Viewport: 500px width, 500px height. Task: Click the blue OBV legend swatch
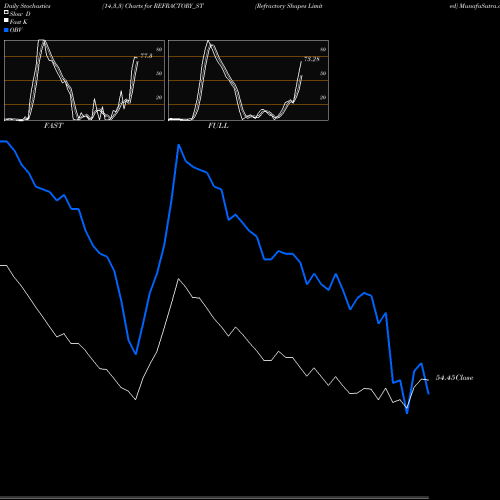pyautogui.click(x=6, y=30)
